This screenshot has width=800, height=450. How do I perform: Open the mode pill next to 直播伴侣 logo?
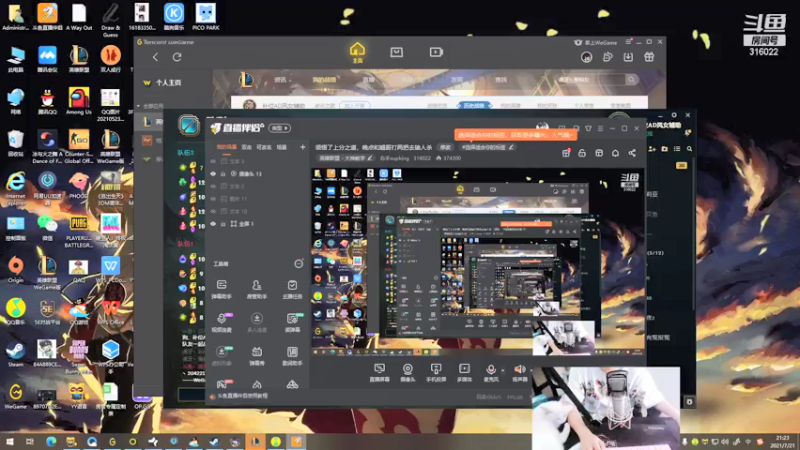point(279,128)
